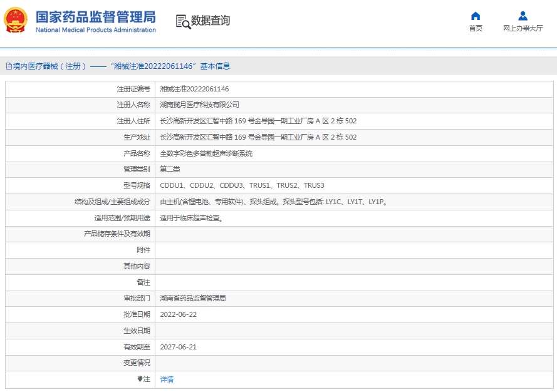This screenshot has height=392, width=557.
Task: Click expiry date 2027-06-21
Action: [x=179, y=347]
